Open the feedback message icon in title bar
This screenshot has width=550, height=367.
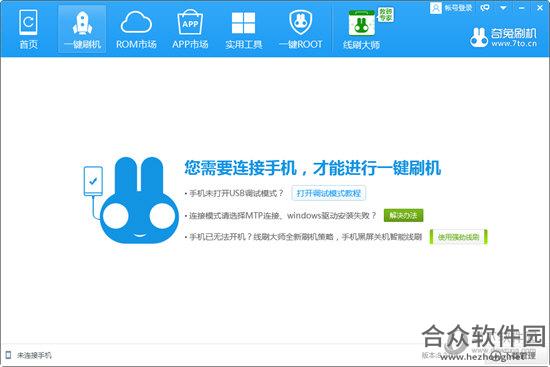click(485, 7)
